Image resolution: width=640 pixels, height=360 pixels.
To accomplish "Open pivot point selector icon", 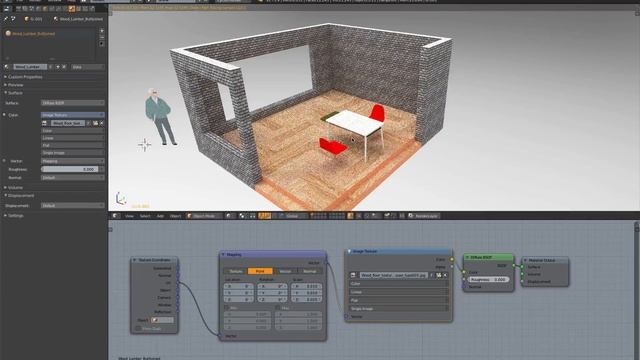I will click(244, 216).
